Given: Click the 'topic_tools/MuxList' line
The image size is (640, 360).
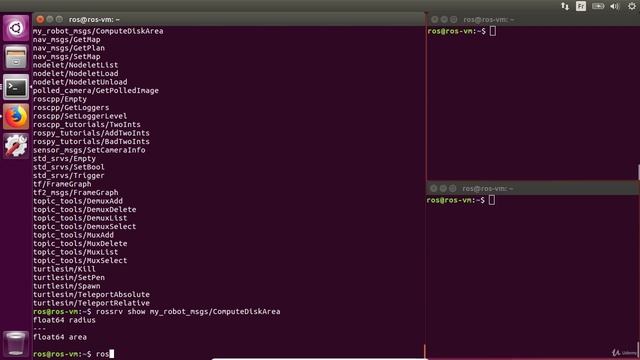Looking at the screenshot, I should pos(76,252).
